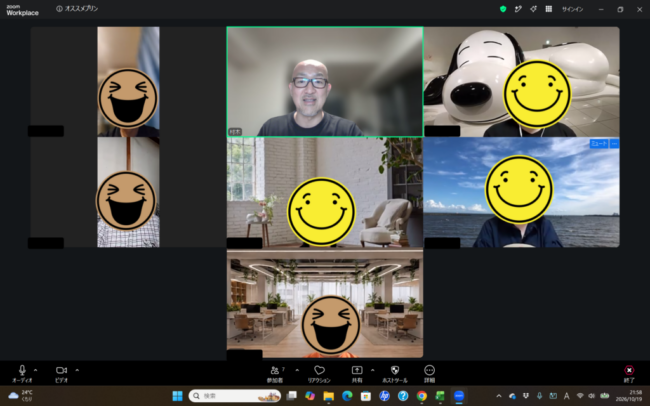Change layout using the grid view icon
The width and height of the screenshot is (650, 406).
(548, 9)
